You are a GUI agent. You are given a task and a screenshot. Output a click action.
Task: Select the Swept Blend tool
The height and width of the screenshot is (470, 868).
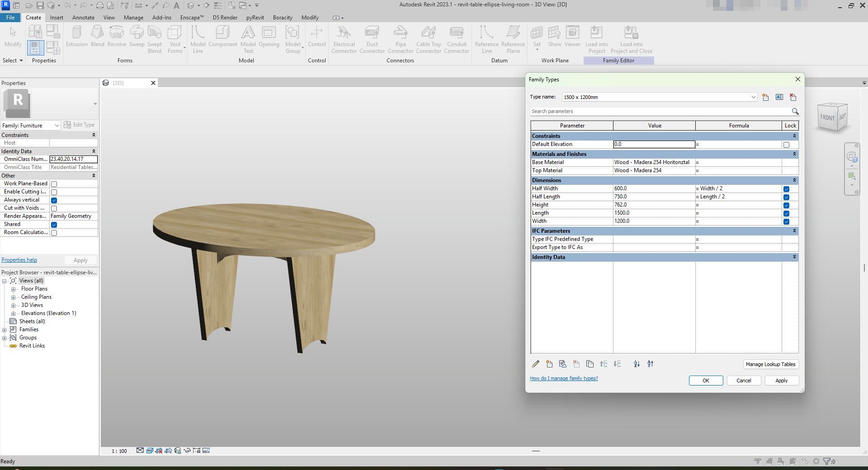pos(154,39)
